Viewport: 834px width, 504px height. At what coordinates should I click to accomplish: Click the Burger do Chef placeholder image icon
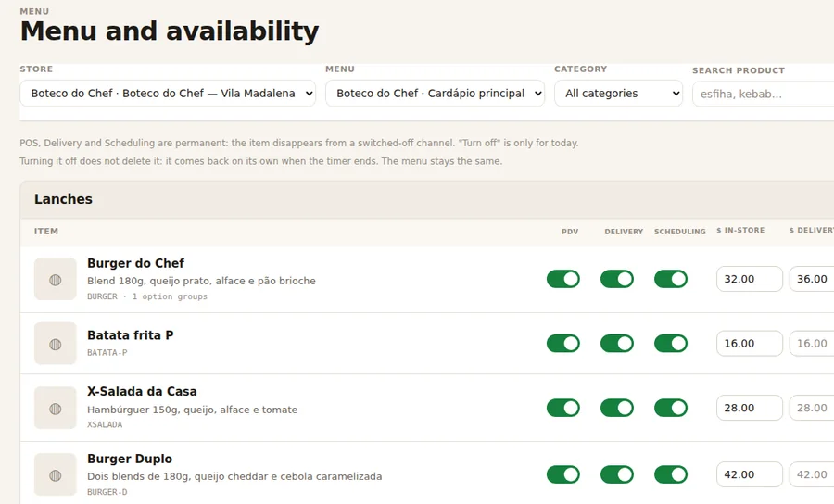(56, 279)
